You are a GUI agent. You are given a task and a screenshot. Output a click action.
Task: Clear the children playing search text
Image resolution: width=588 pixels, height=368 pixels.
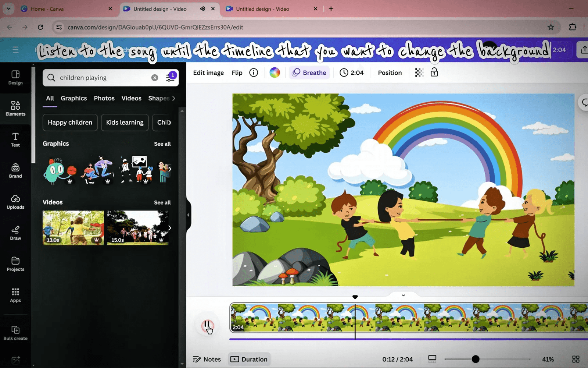pyautogui.click(x=155, y=78)
